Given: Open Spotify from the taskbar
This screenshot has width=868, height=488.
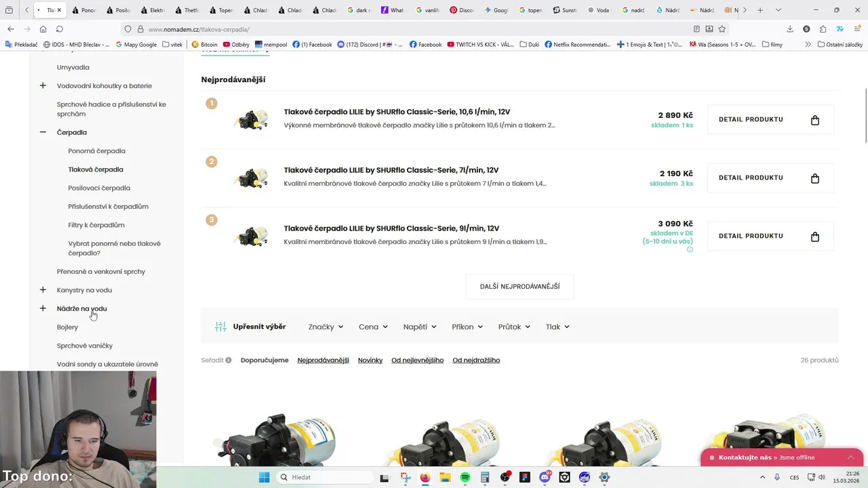Looking at the screenshot, I should 465,477.
